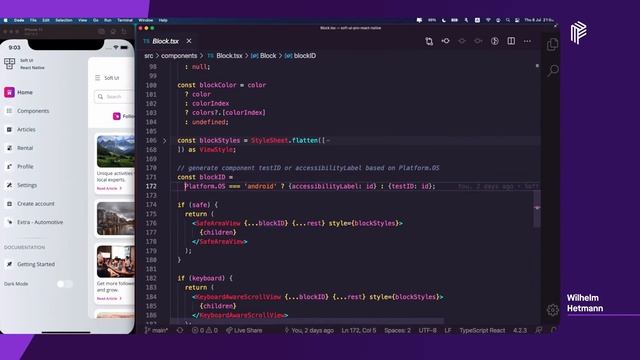Open 'TypeScript React' language mode selector
Viewport: 640px width, 360px height.
[x=482, y=330]
